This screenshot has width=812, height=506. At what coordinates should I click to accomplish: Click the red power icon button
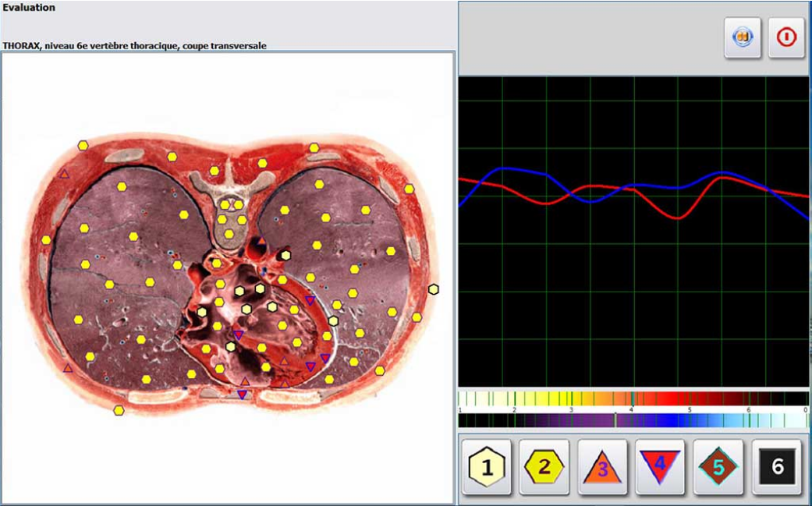click(786, 38)
